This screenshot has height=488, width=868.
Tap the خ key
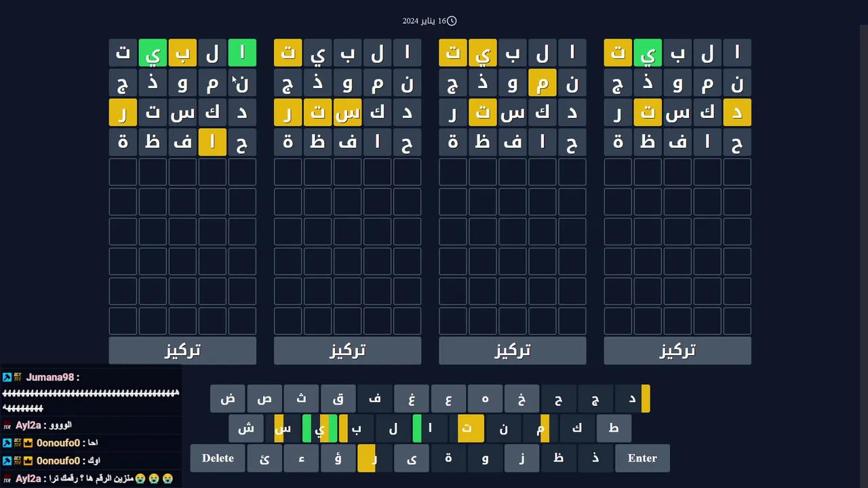pos(521,399)
